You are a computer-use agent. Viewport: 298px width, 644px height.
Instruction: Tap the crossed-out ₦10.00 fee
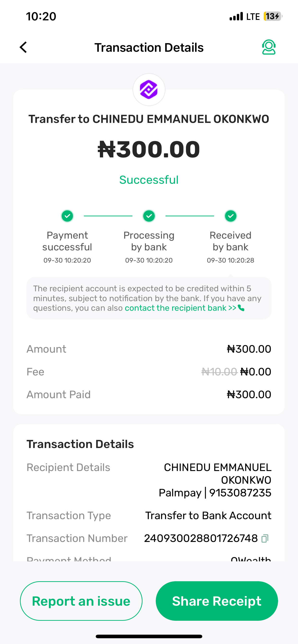(x=219, y=372)
